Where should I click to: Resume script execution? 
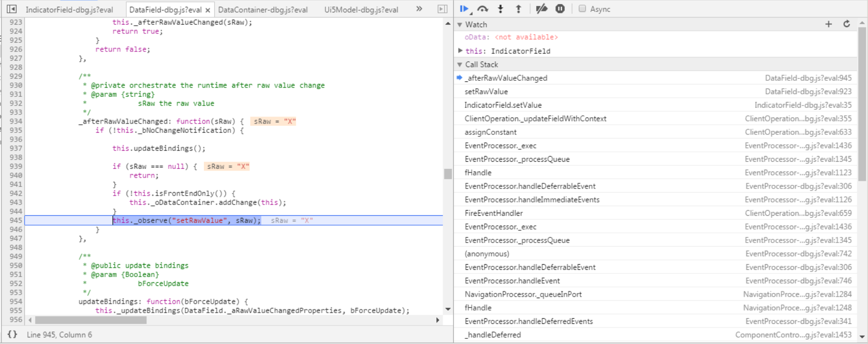point(465,9)
